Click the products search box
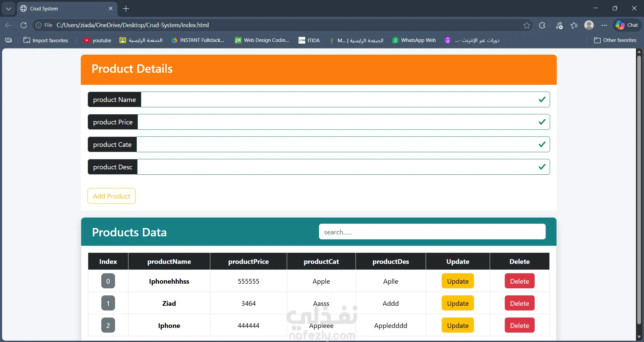 click(432, 232)
